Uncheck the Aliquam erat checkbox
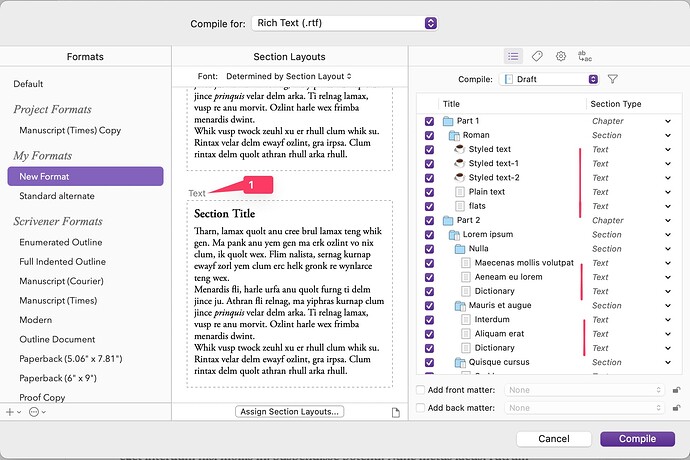 [x=429, y=334]
